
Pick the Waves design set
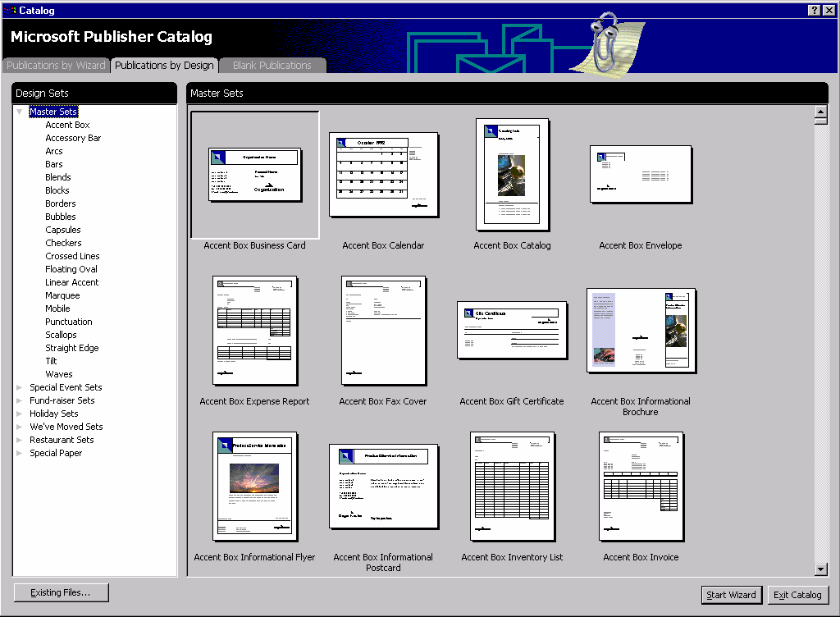[59, 374]
